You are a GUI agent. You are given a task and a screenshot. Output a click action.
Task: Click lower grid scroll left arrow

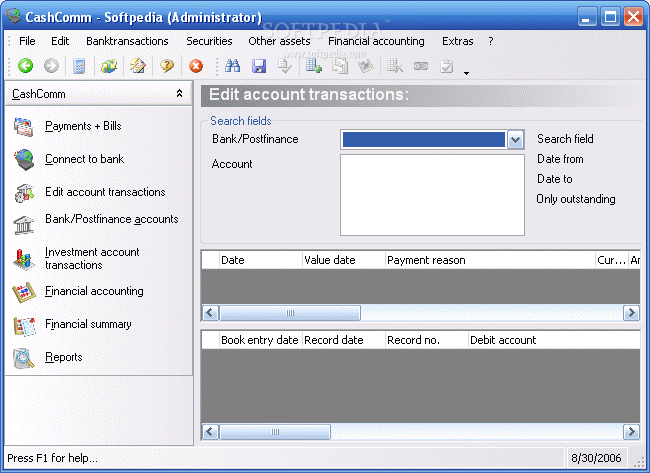pos(210,432)
